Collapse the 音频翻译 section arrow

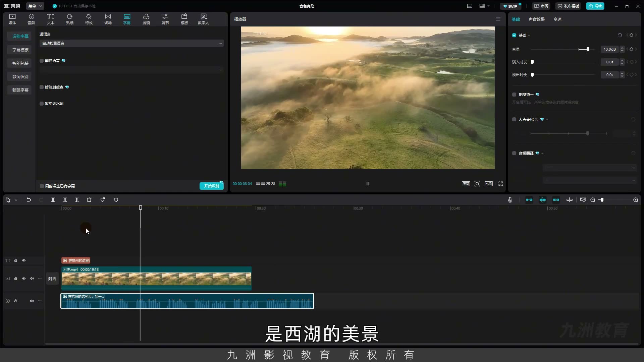(x=542, y=154)
